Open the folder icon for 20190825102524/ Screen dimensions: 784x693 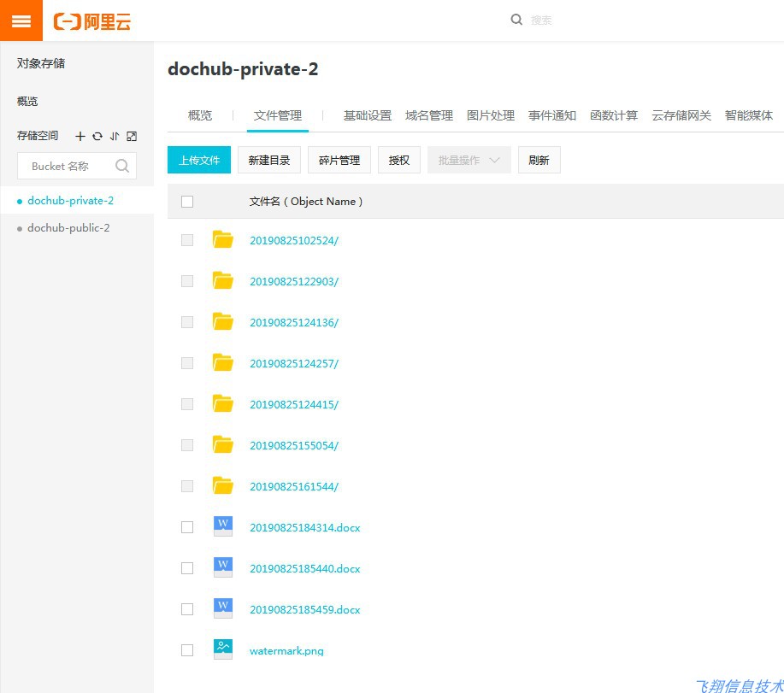pos(222,239)
